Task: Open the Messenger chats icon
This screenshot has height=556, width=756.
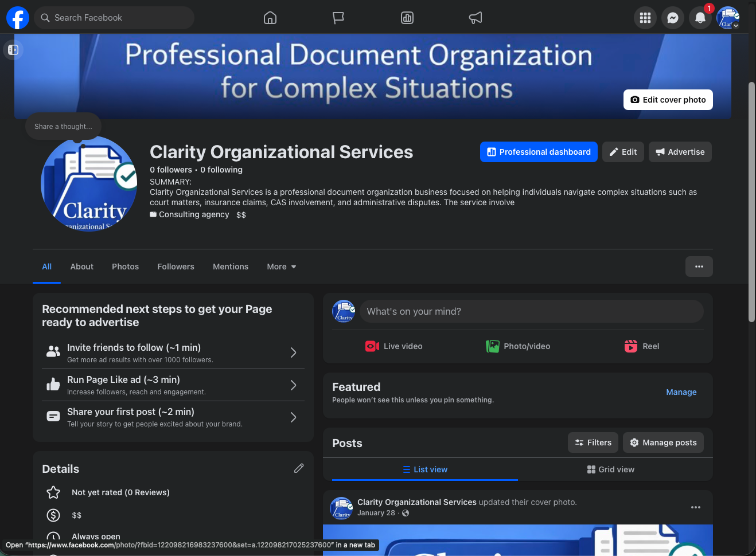Action: (672, 18)
